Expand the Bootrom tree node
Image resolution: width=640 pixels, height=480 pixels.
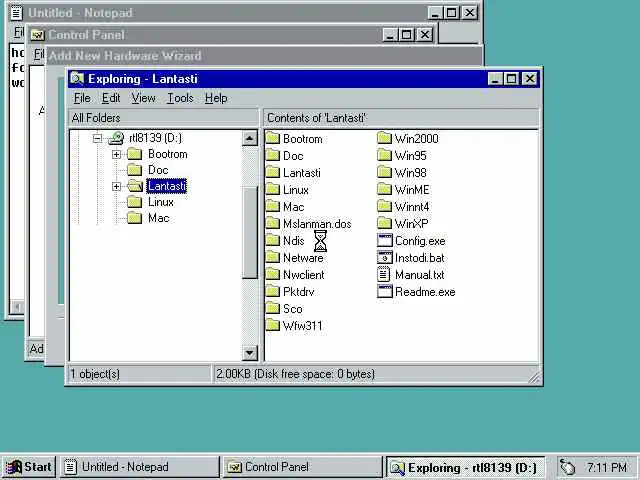[116, 154]
